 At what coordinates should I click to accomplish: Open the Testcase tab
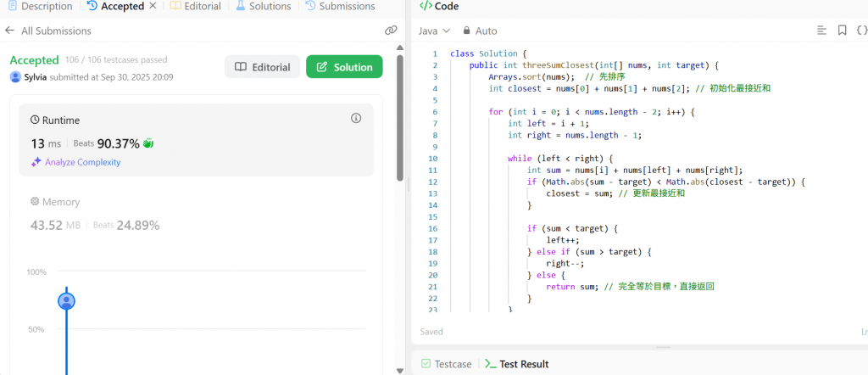446,364
